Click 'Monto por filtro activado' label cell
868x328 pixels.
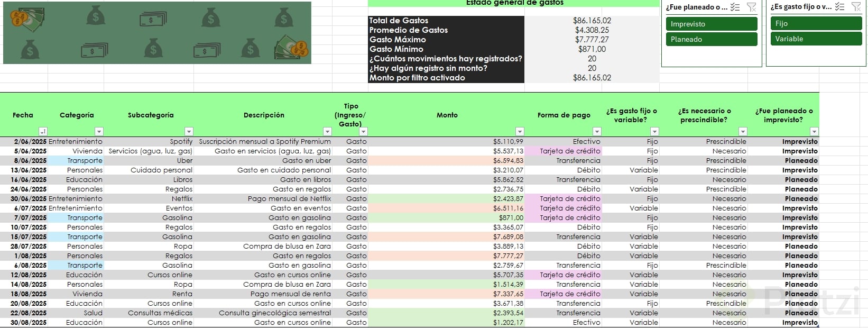(446, 78)
